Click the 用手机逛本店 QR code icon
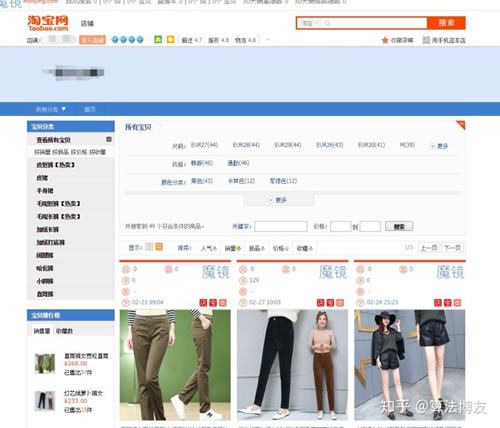This screenshot has width=500, height=428. tap(426, 40)
